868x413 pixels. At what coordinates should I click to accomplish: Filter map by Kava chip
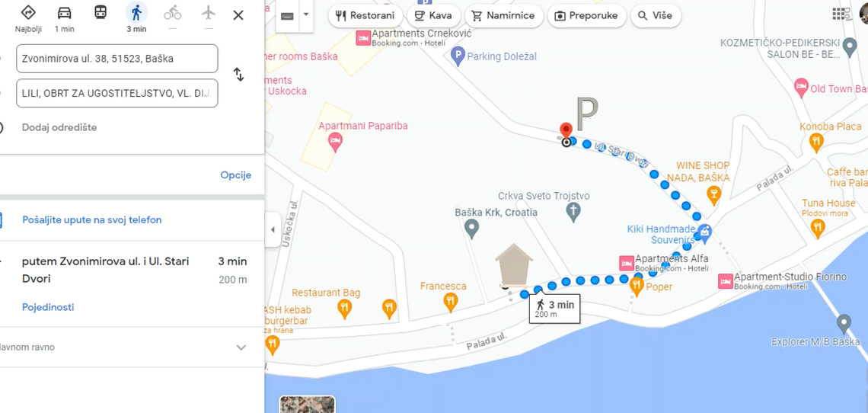[433, 15]
